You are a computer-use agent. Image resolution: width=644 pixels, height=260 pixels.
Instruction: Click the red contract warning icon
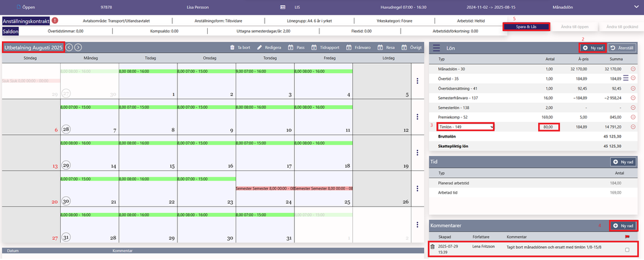(55, 20)
